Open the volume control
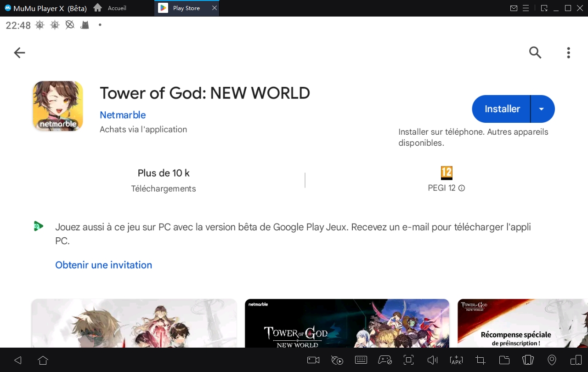 coord(432,360)
